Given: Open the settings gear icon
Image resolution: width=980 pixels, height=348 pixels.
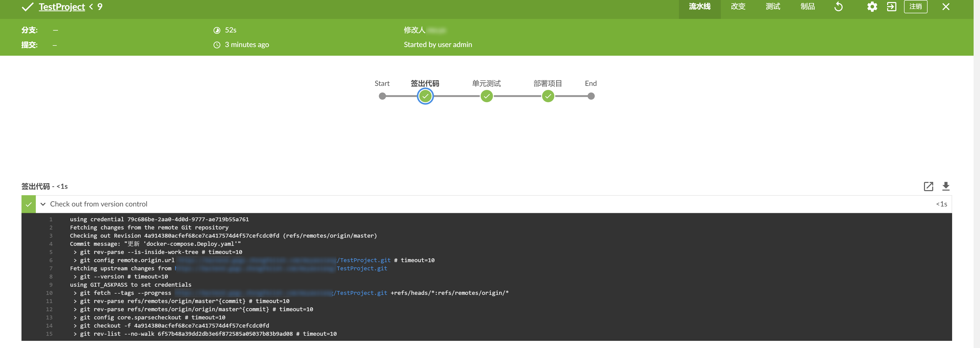Looking at the screenshot, I should 872,7.
